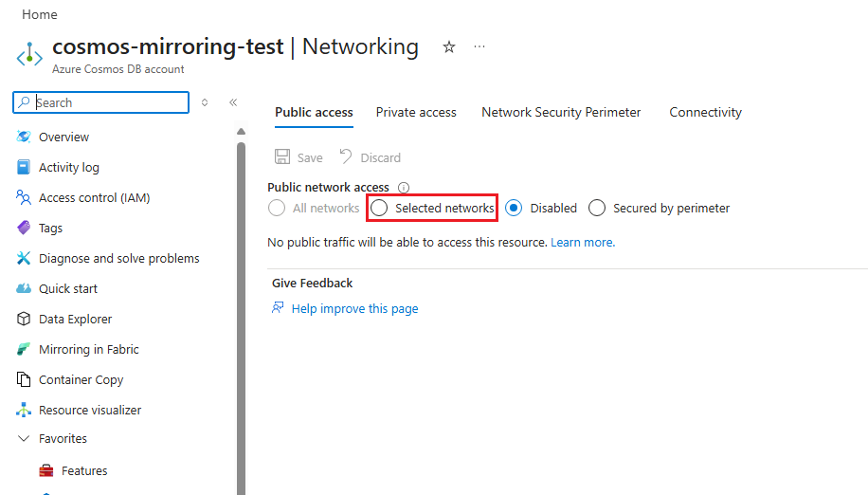Screen dimensions: 868x495
Task: Open Features under Favorites
Action: (x=84, y=470)
